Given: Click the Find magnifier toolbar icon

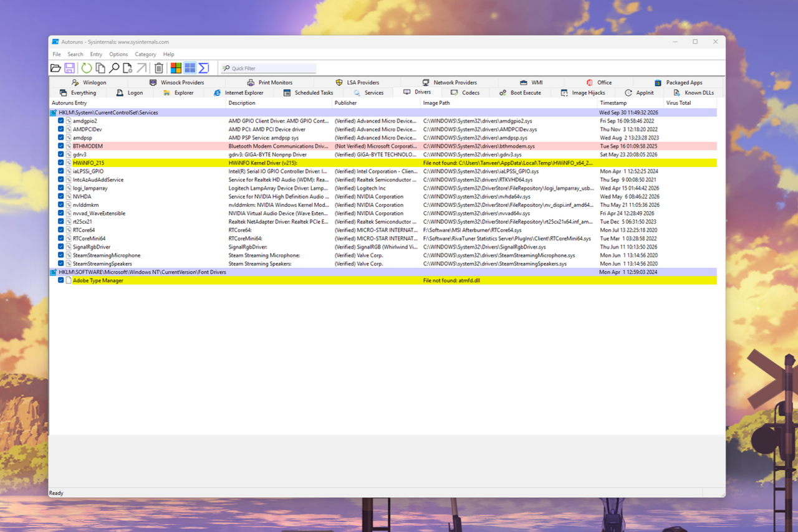Looking at the screenshot, I should click(114, 68).
